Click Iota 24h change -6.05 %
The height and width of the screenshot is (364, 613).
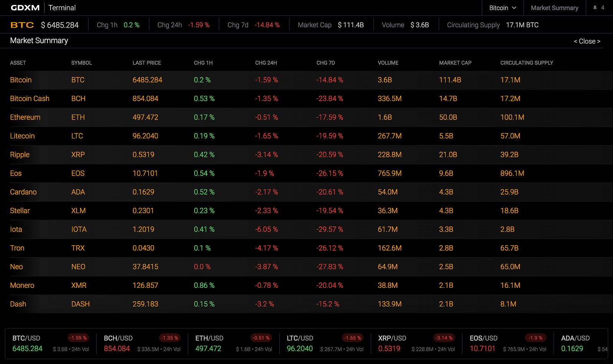tap(267, 230)
